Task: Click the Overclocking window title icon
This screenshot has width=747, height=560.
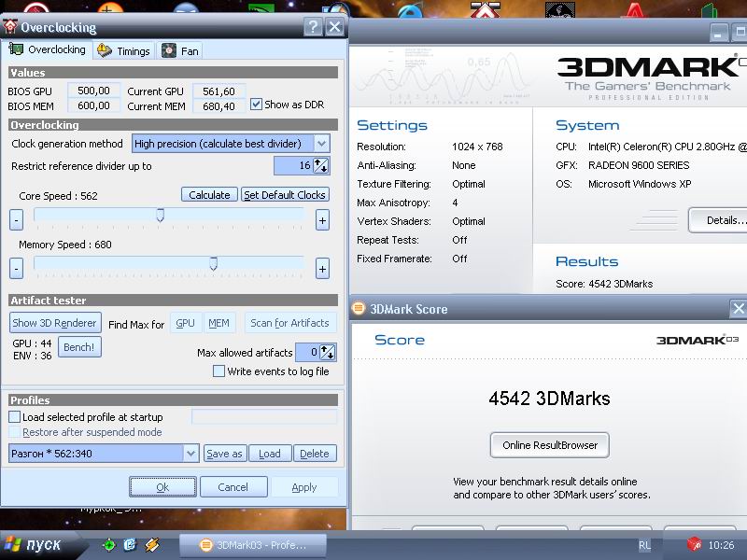Action: click(10, 26)
